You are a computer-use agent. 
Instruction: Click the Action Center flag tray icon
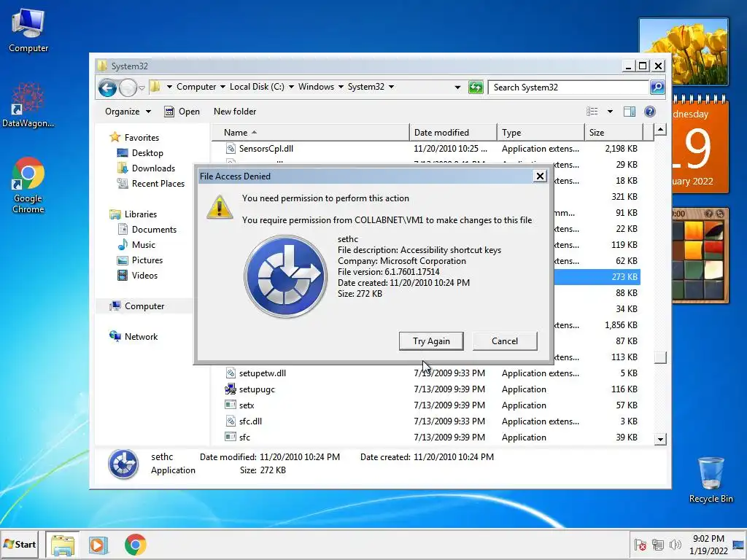(x=640, y=545)
